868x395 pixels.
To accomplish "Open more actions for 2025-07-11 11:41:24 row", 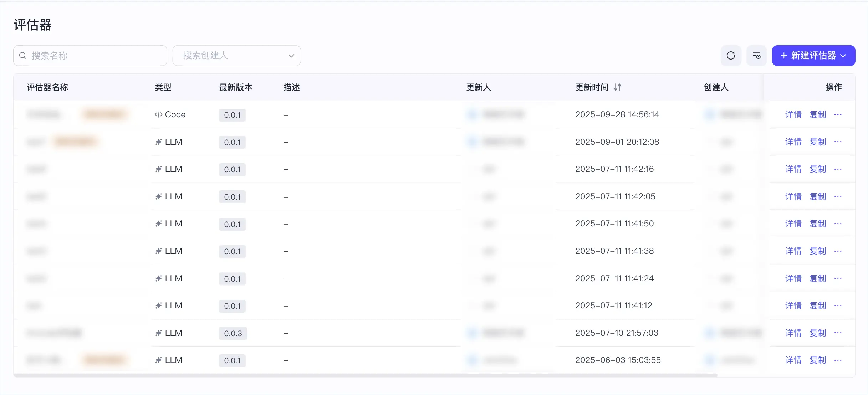I will click(838, 278).
